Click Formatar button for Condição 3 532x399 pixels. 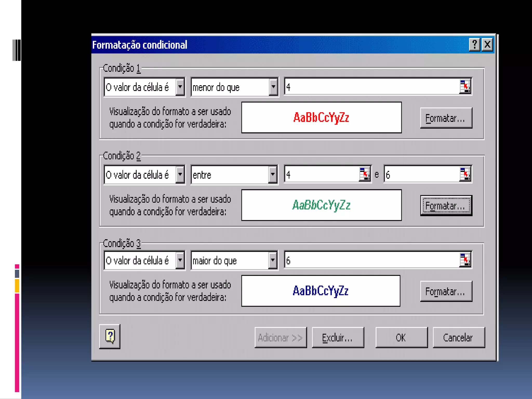(x=446, y=291)
